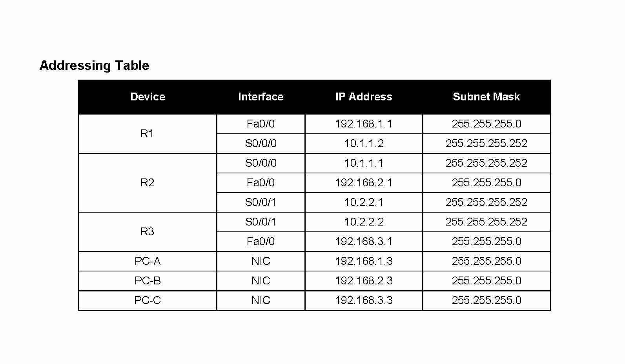Click the Subnet Mask column header
This screenshot has width=625, height=364.
pos(486,97)
